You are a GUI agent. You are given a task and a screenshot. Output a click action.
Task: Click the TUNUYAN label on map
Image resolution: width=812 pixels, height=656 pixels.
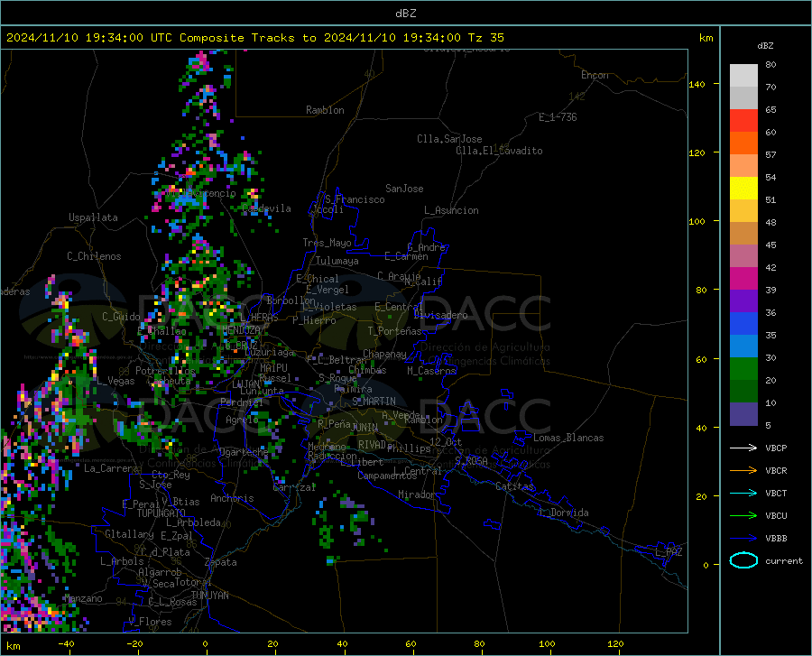click(x=209, y=596)
